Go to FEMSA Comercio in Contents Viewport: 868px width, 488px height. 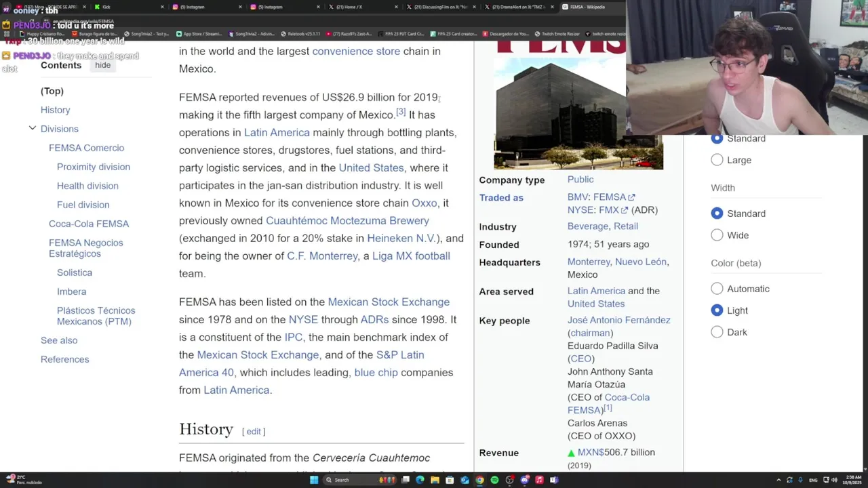pos(86,148)
